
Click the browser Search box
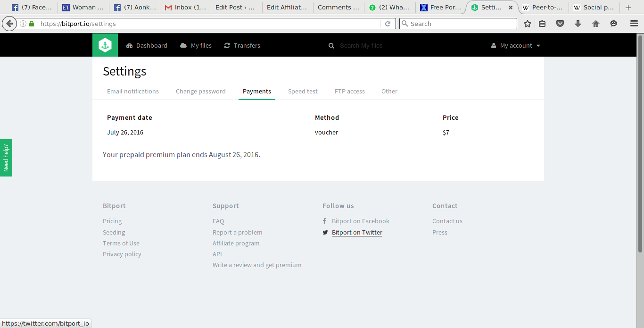(458, 24)
